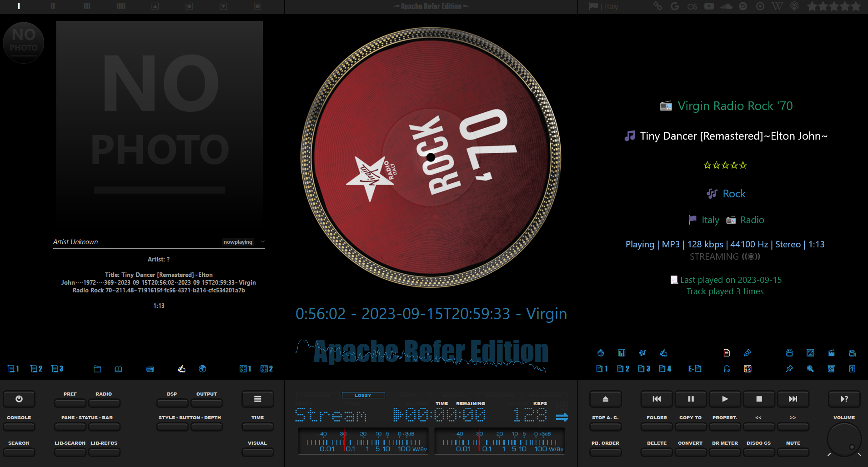Click the headphones icon
The image size is (868, 467).
[727, 369]
